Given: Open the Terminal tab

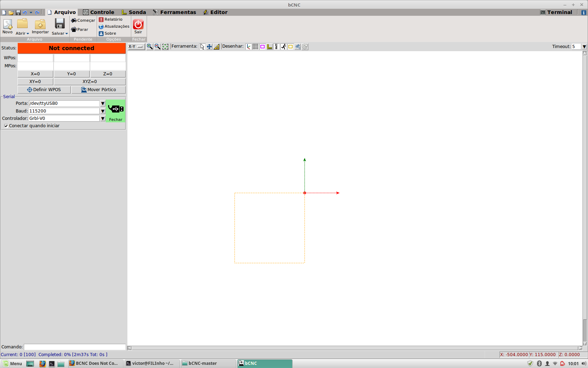Looking at the screenshot, I should pos(556,12).
